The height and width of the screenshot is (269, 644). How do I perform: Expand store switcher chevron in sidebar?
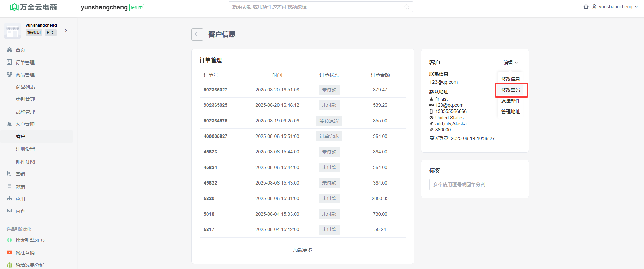coord(66,31)
